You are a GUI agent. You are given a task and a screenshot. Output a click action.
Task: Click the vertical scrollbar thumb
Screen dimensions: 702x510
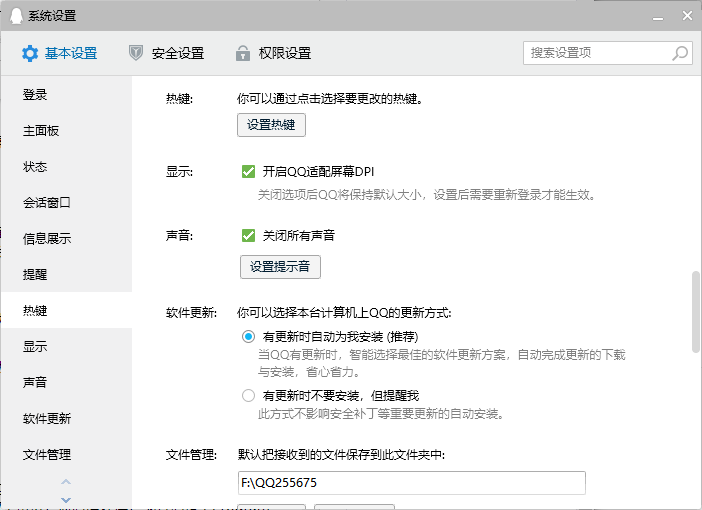click(696, 312)
